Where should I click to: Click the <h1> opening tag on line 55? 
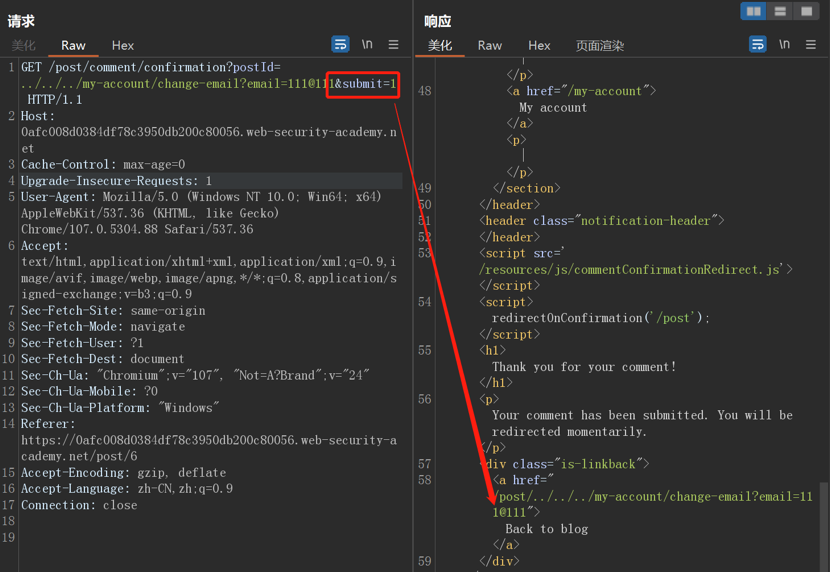(x=492, y=350)
